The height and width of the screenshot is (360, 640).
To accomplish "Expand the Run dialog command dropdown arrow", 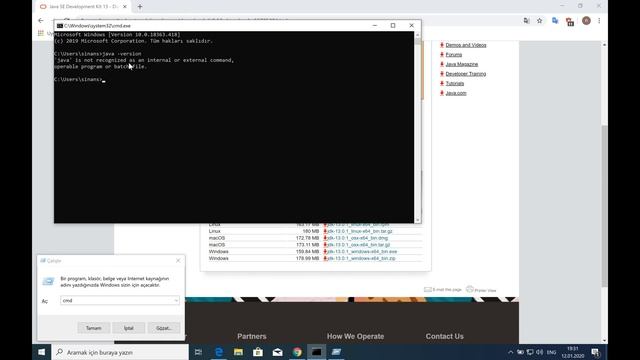I will (x=176, y=300).
